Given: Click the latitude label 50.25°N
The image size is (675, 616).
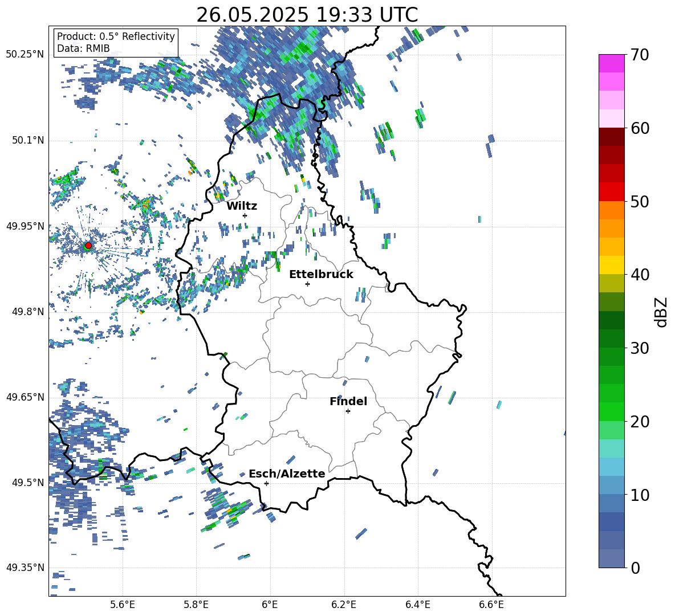Looking at the screenshot, I should (25, 55).
